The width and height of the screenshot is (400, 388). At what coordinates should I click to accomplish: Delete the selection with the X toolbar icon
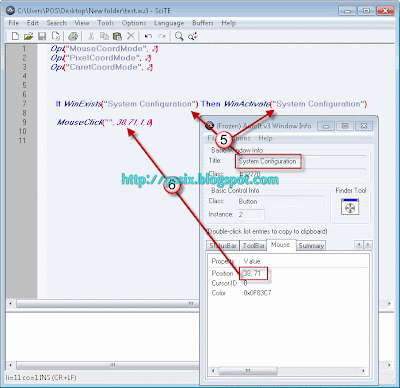pyautogui.click(x=131, y=36)
